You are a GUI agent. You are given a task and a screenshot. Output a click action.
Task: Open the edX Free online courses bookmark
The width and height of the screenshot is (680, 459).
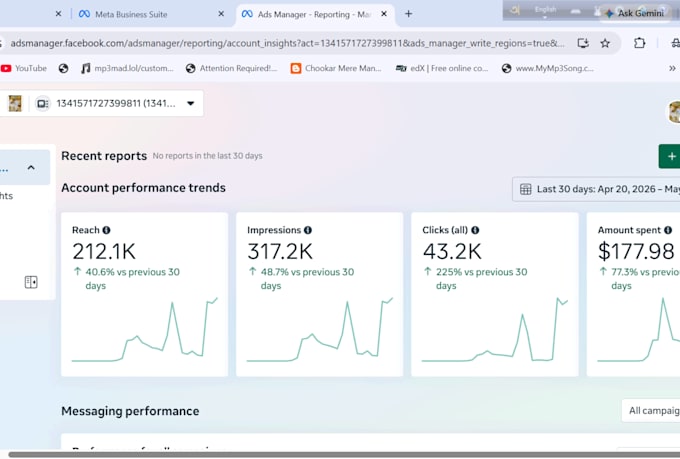[441, 68]
